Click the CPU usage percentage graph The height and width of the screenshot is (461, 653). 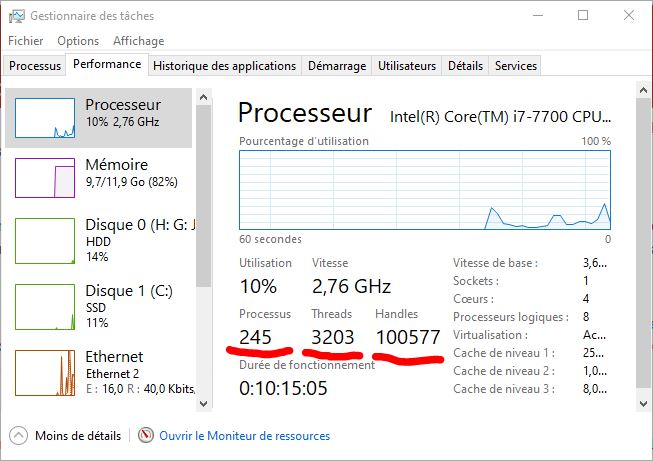[x=425, y=190]
